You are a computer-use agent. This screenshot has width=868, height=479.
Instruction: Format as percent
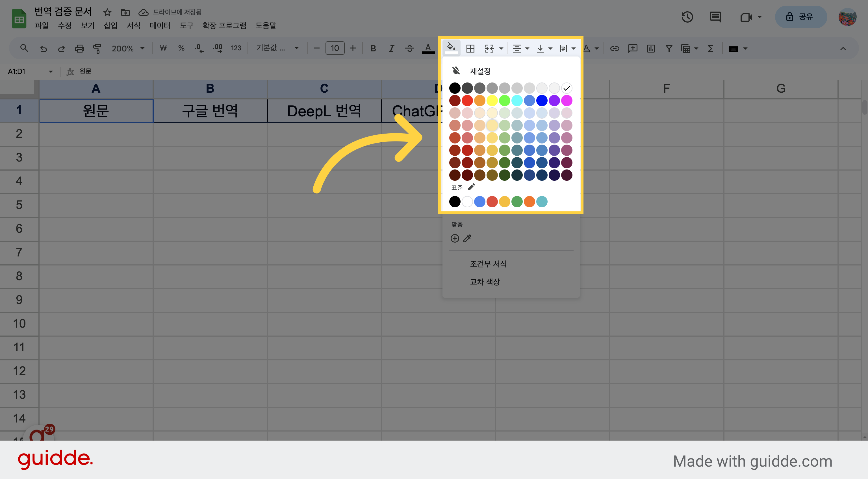(x=181, y=48)
